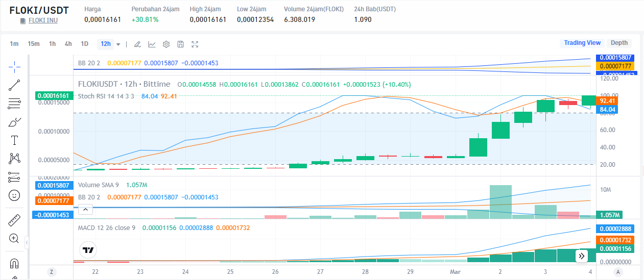
Task: Click the 1.057M volume axis label
Action: 609,215
